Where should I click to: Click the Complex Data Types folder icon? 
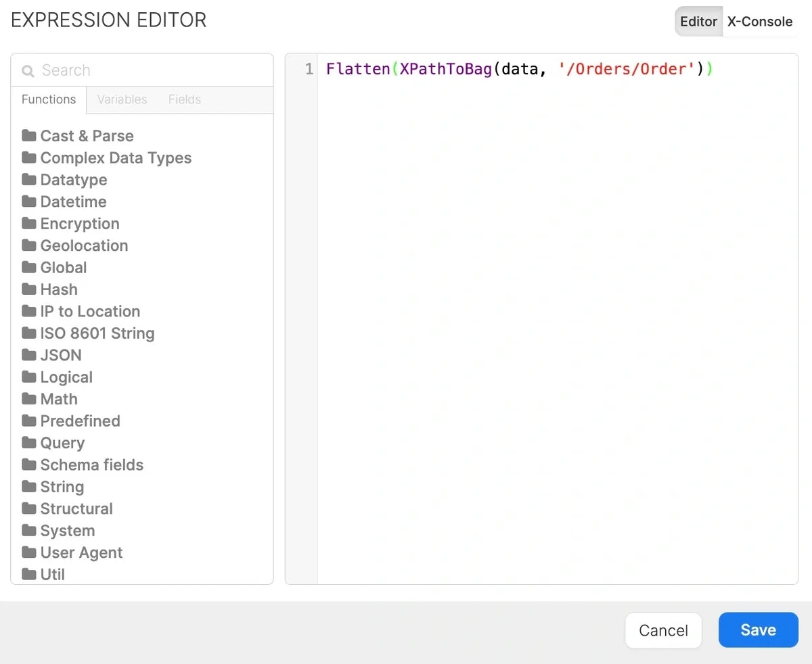tap(29, 158)
